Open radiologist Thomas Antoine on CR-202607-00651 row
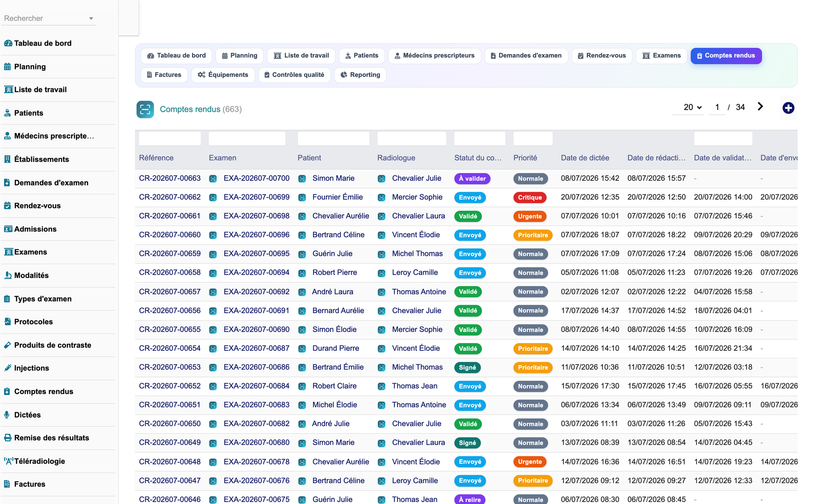The image size is (815, 504). 419,405
